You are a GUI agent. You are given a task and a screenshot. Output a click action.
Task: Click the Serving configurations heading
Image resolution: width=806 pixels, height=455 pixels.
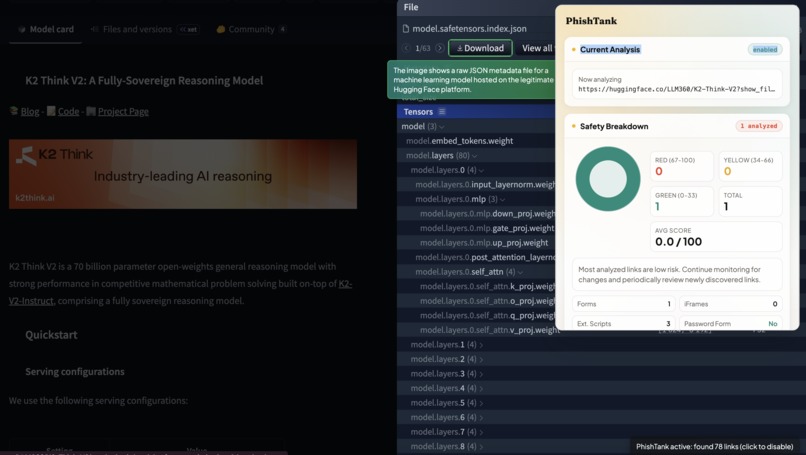pyautogui.click(x=75, y=372)
